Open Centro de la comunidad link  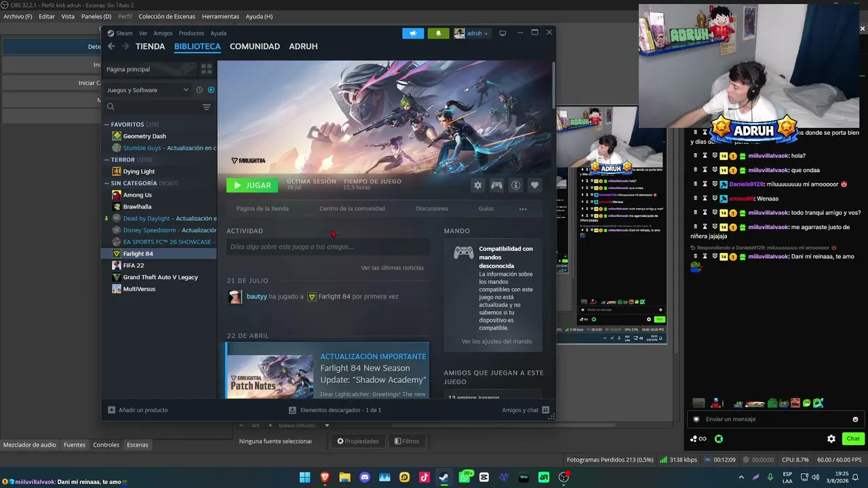[x=352, y=209]
